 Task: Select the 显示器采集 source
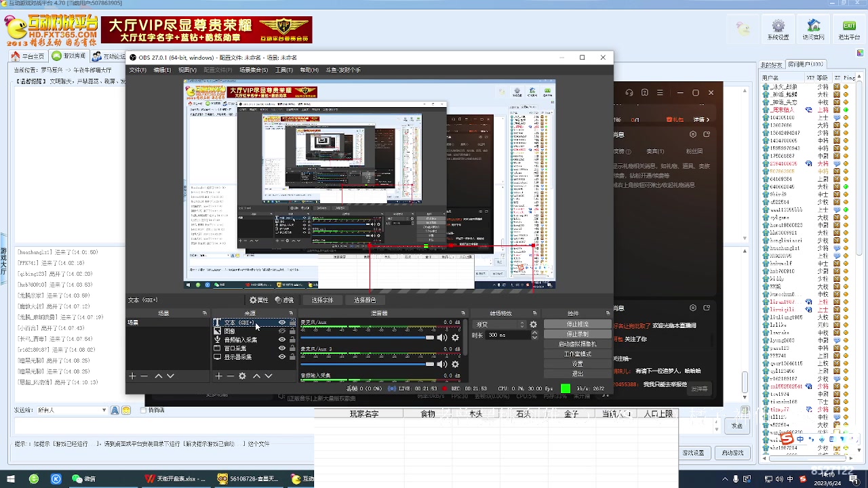(254, 357)
